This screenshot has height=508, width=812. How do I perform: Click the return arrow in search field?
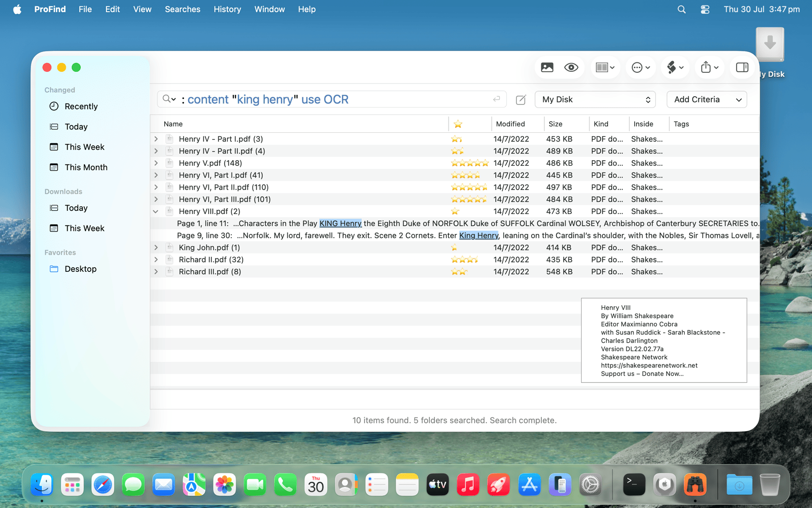(496, 99)
